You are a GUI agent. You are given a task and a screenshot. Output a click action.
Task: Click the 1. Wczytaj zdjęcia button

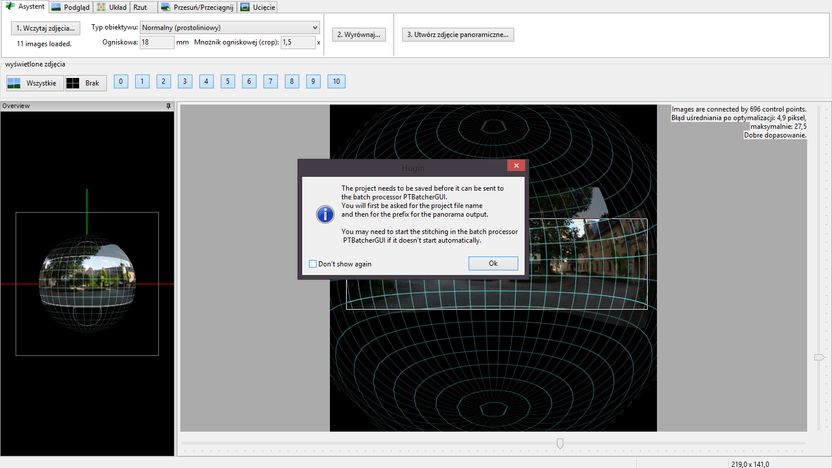tap(46, 28)
